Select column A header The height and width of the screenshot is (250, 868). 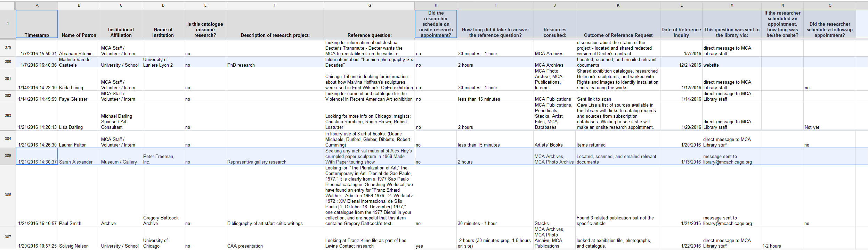(37, 5)
